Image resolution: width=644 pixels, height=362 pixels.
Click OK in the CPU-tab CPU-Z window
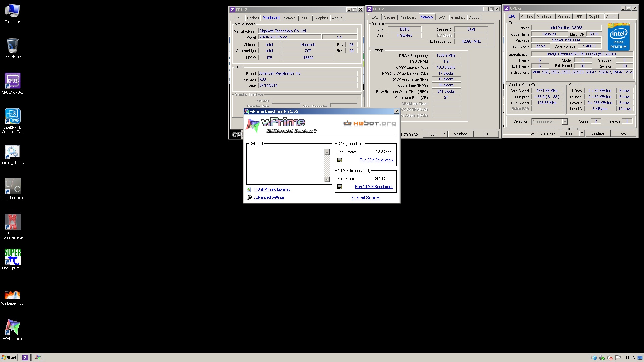point(623,133)
